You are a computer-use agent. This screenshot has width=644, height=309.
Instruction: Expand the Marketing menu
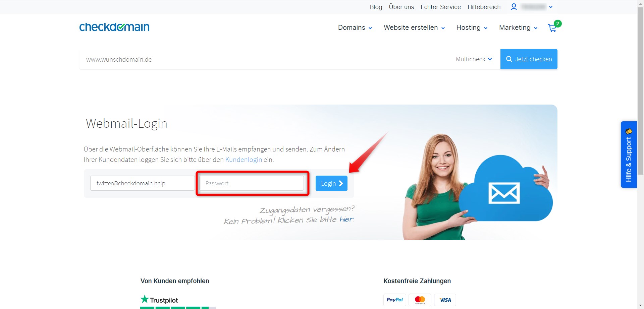click(518, 27)
